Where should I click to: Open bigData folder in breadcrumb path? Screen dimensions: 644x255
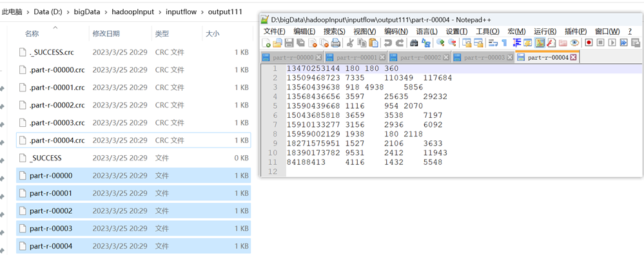87,12
